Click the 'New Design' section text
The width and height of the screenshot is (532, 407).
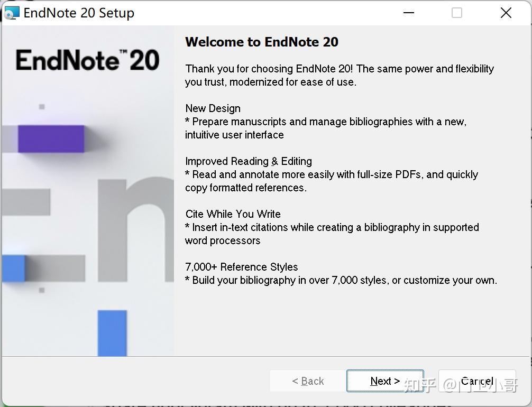click(213, 108)
